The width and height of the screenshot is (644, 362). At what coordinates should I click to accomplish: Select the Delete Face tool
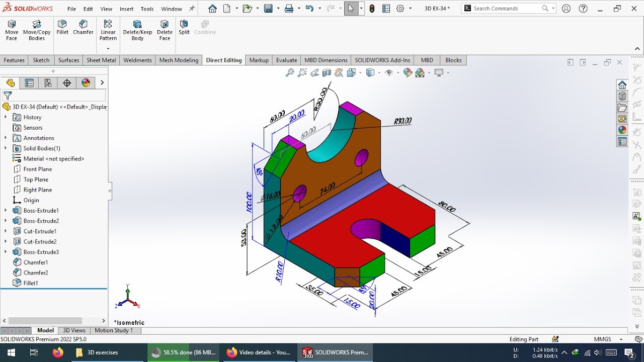(165, 30)
